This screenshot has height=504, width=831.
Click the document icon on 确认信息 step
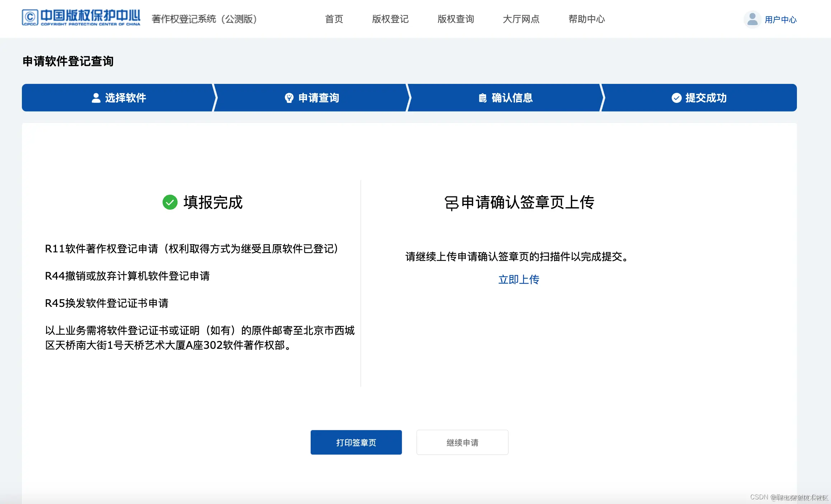point(482,98)
